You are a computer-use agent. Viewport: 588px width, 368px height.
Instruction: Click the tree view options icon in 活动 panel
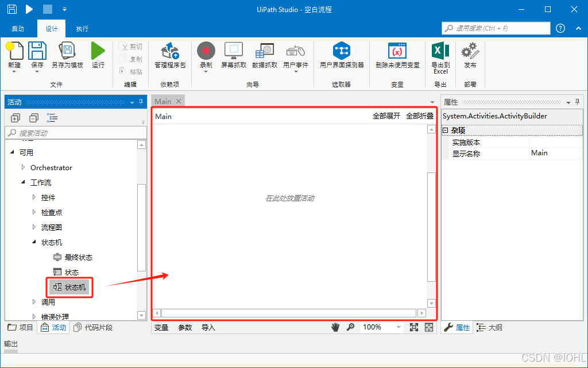pyautogui.click(x=52, y=118)
